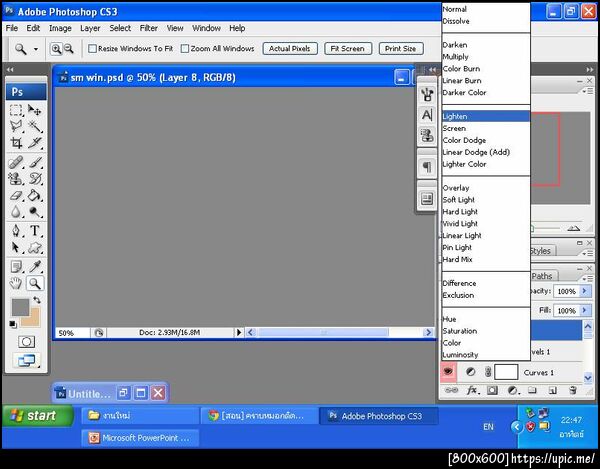Delete layer with trash icon
The width and height of the screenshot is (600, 469).
[573, 390]
